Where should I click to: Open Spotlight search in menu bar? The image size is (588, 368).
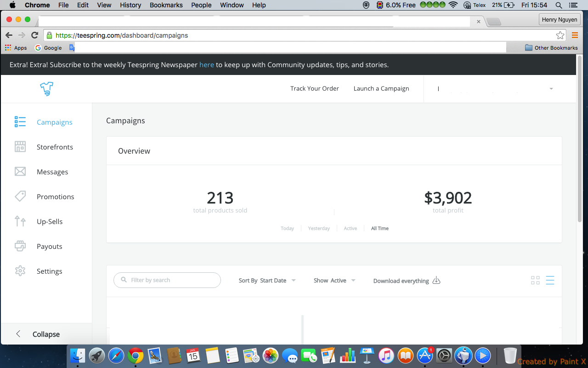tap(559, 5)
